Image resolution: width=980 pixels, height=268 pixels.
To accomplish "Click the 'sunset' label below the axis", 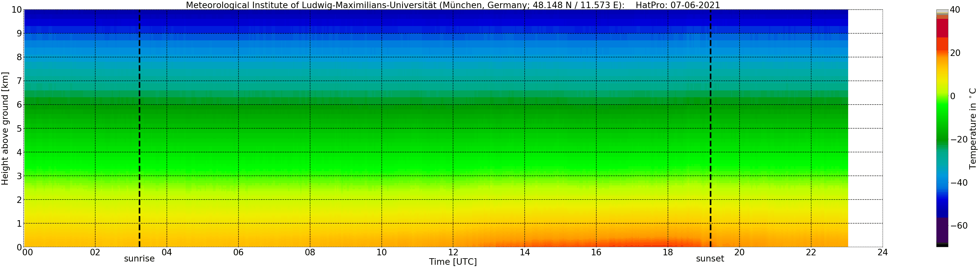I will [710, 259].
